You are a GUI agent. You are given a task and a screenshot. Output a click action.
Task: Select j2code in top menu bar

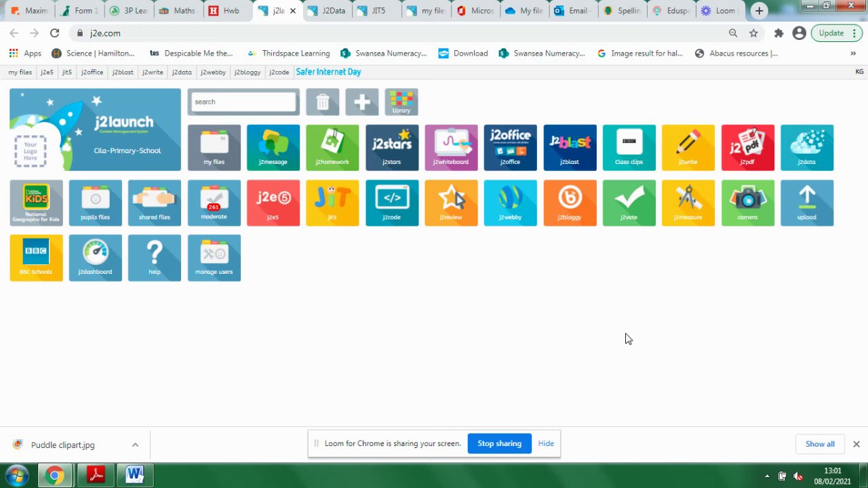tap(279, 72)
